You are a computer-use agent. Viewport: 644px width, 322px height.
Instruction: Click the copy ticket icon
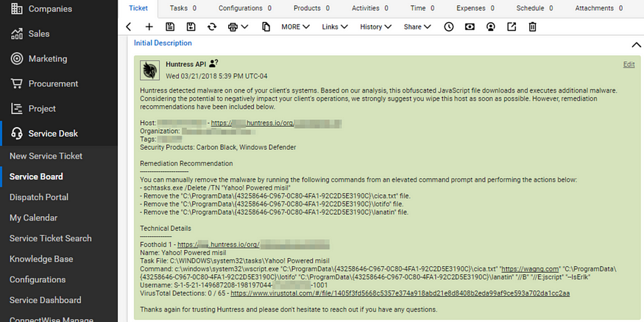coord(266,26)
